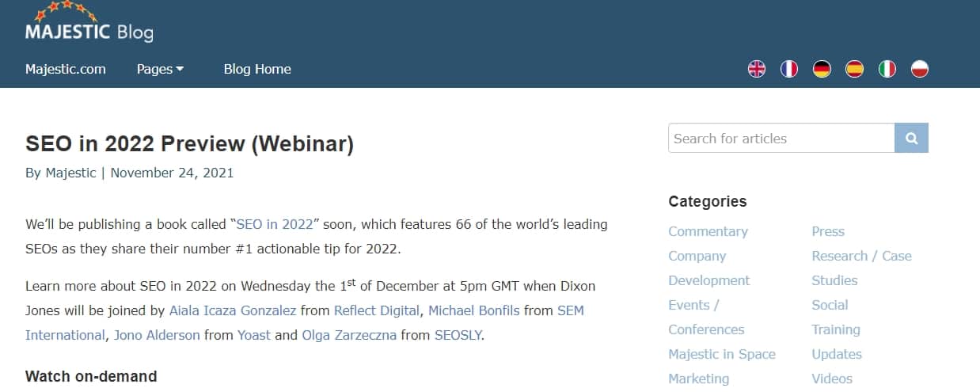Select the Italian flag icon
Image resolution: width=980 pixels, height=392 pixels.
887,69
